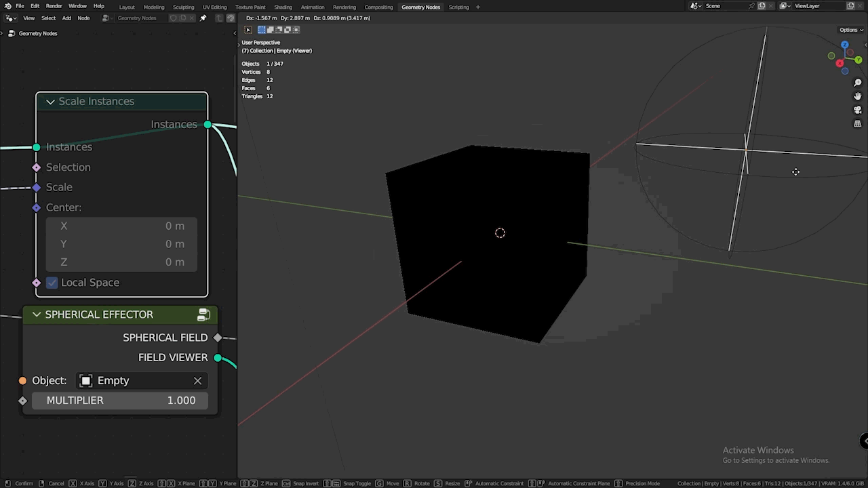
Task: Collapse the Scale Instances node
Action: click(x=50, y=102)
